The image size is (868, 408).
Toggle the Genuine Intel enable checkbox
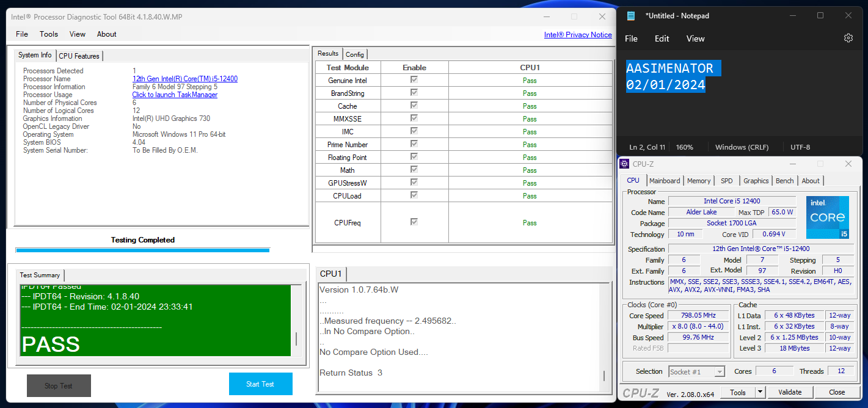(x=414, y=80)
